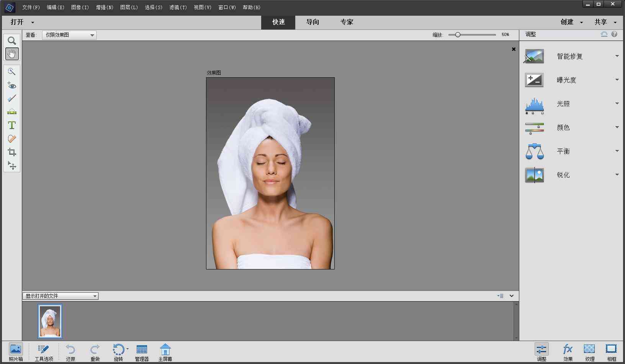Select the Crop tool
This screenshot has width=625, height=364.
[x=12, y=152]
